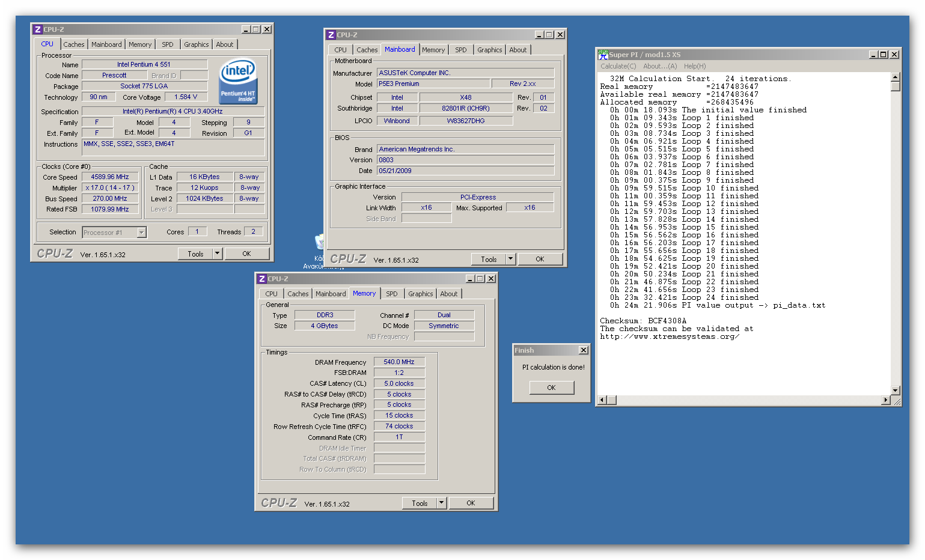
Task: Select SPD tab in the Memory window
Action: 392,294
